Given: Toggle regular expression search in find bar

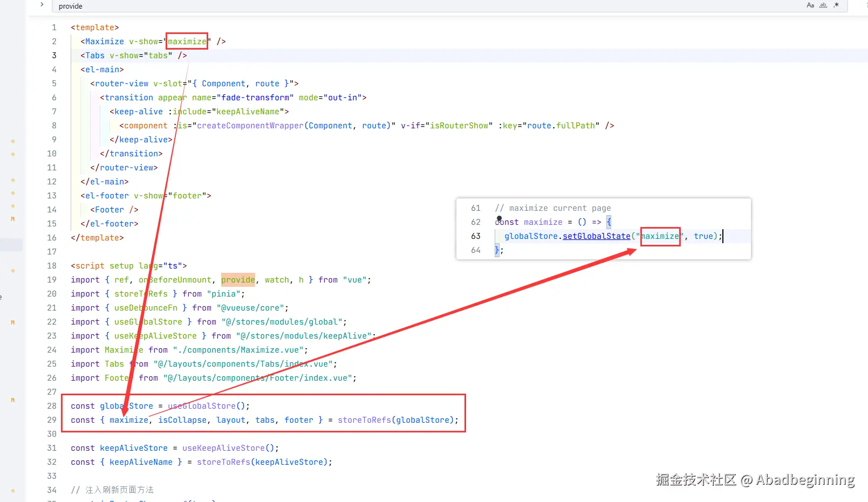Looking at the screenshot, I should [836, 5].
